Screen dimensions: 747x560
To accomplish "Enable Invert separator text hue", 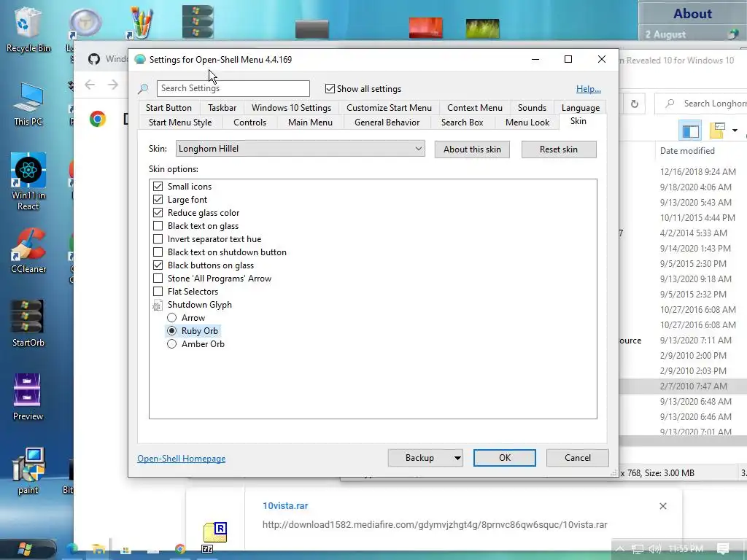I will (158, 238).
